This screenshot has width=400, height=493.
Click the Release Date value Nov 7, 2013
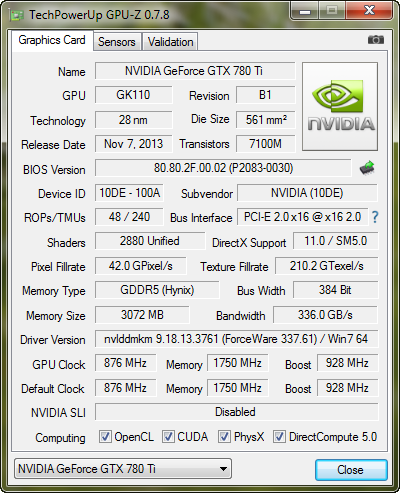pyautogui.click(x=134, y=144)
